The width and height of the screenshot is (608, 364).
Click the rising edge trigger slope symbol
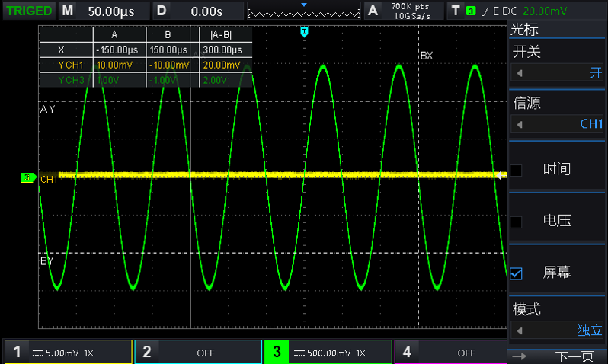click(485, 11)
